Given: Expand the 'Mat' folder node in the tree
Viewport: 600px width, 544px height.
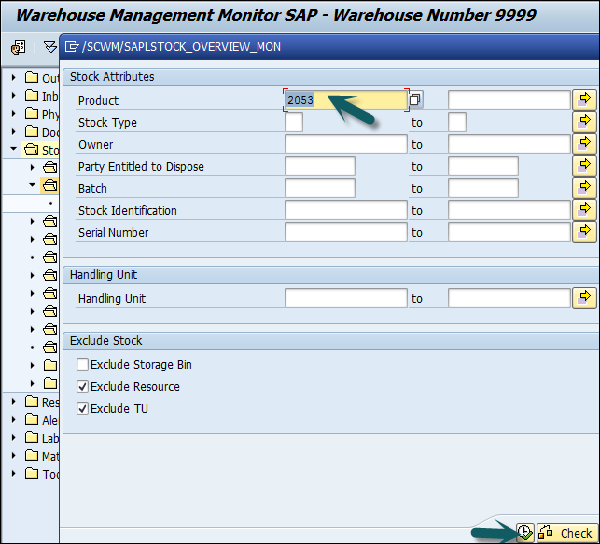Looking at the screenshot, I should [13, 456].
